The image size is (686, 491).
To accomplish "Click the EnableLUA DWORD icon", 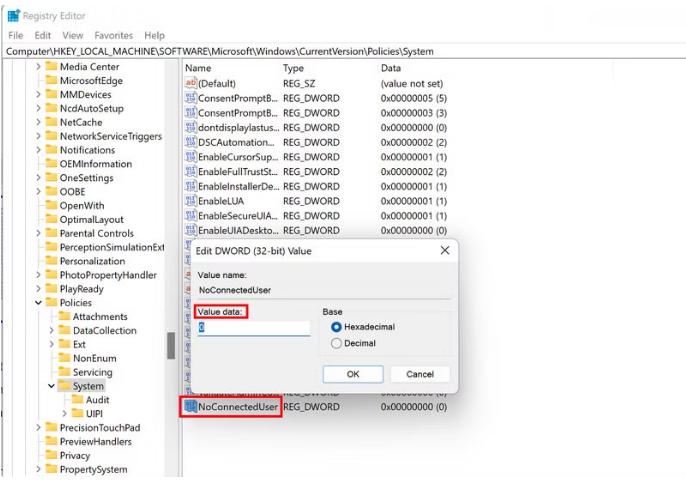I will [x=191, y=201].
